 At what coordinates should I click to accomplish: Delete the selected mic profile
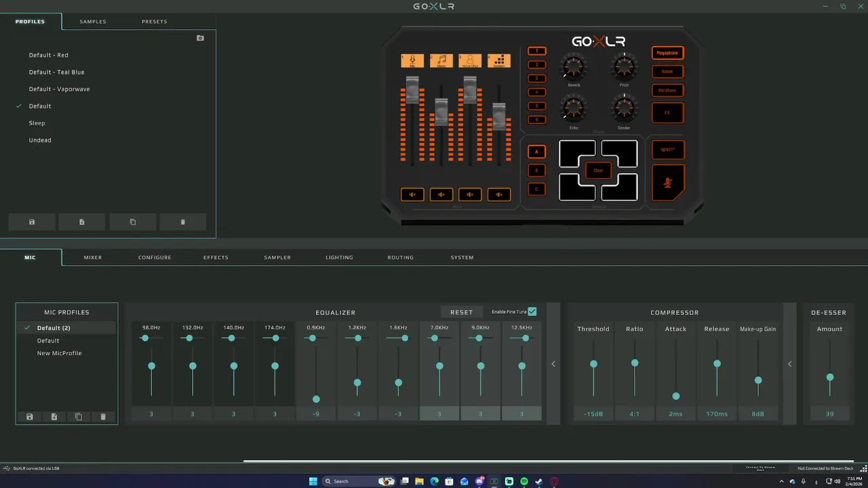coord(103,417)
